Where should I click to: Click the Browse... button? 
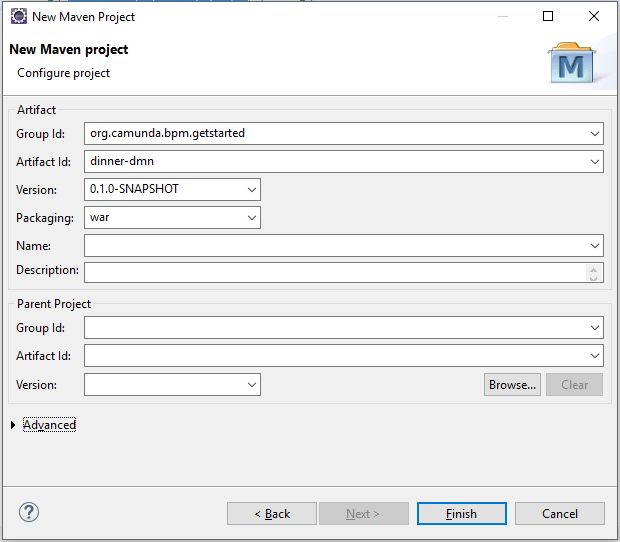point(512,385)
